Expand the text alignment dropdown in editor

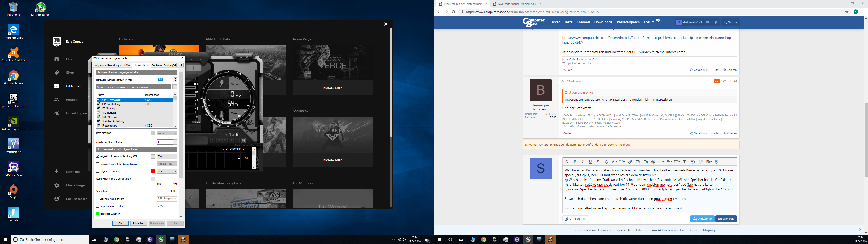pos(669,162)
